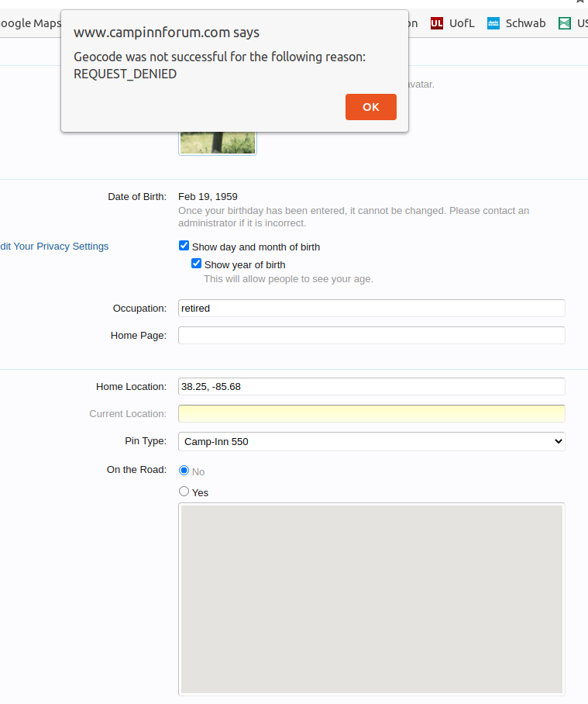Image resolution: width=588 pixels, height=704 pixels.
Task: Click the Current Location field
Action: [371, 413]
